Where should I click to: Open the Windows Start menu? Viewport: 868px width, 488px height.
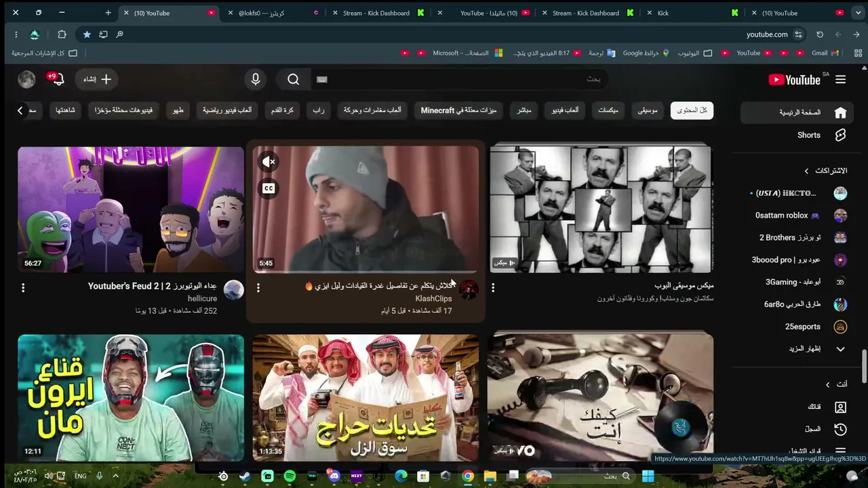coord(648,476)
